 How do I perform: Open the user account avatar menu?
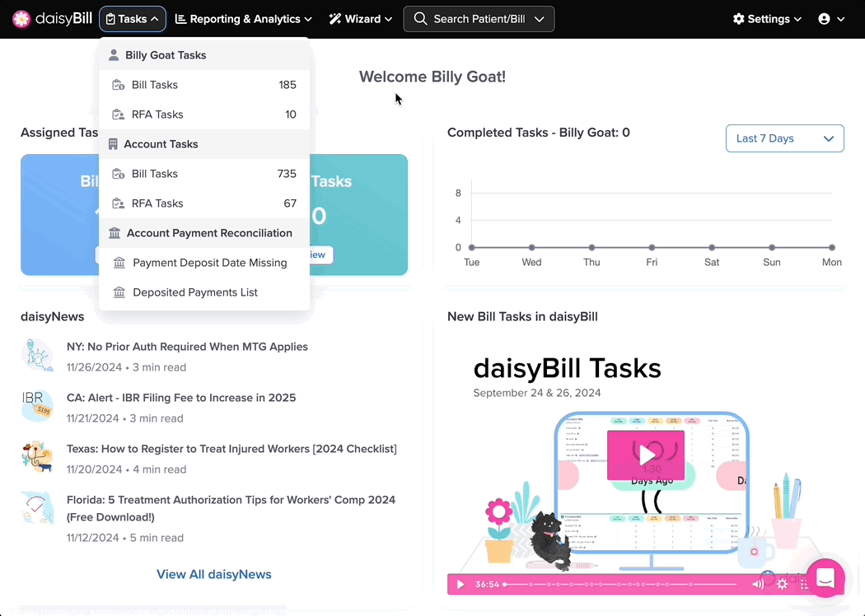[x=832, y=19]
